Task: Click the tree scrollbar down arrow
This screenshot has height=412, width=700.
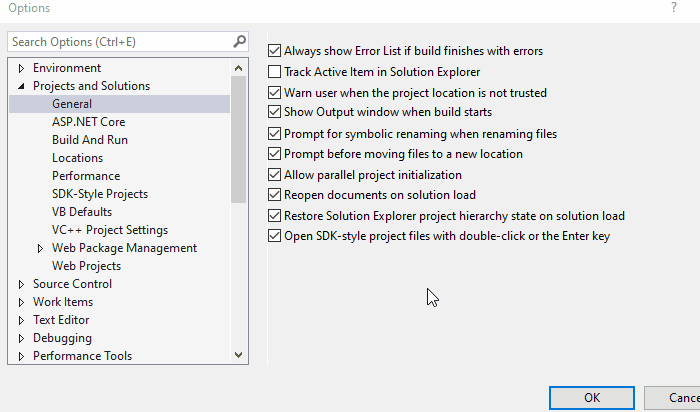Action: [x=238, y=355]
